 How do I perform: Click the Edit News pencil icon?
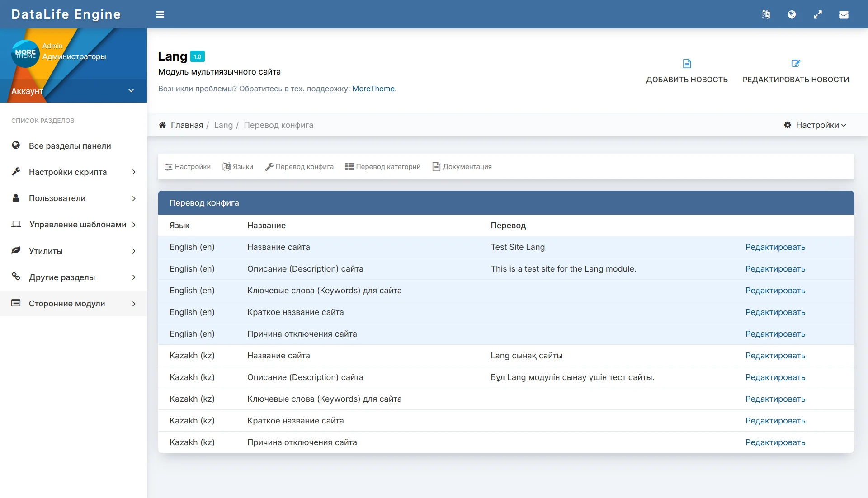coord(796,64)
